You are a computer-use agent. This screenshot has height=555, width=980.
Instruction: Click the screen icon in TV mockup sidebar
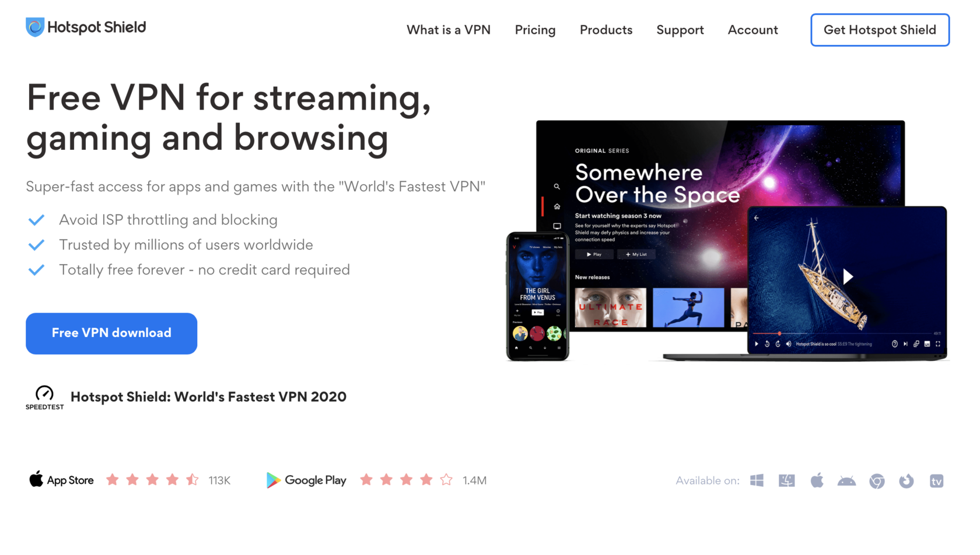click(x=556, y=226)
